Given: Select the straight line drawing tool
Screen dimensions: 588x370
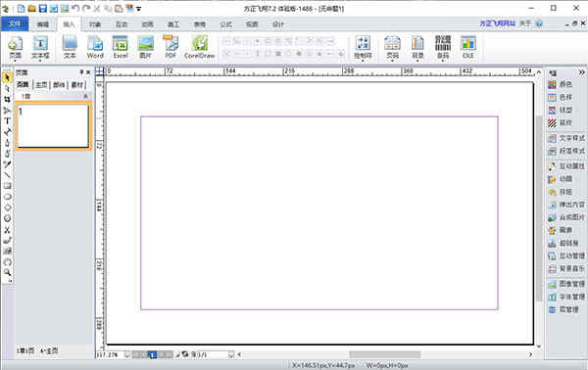Looking at the screenshot, I should [x=7, y=175].
